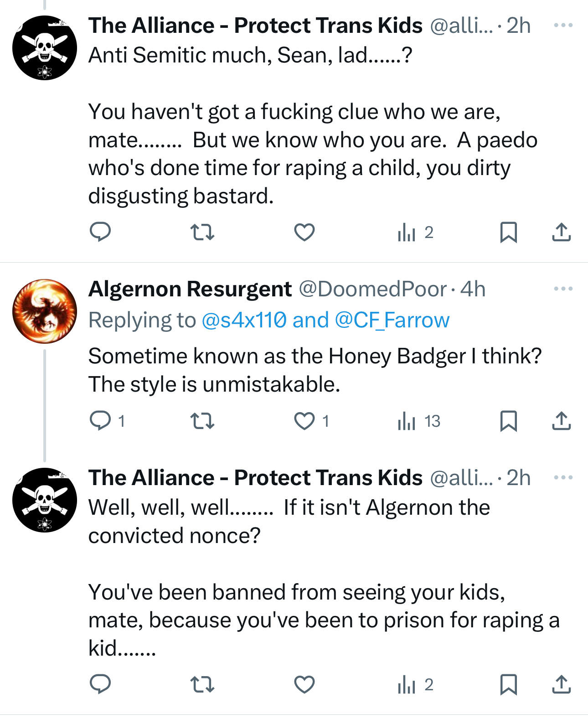
Task: Reply to the 'Anti Semitic much' tweet
Action: tap(100, 232)
